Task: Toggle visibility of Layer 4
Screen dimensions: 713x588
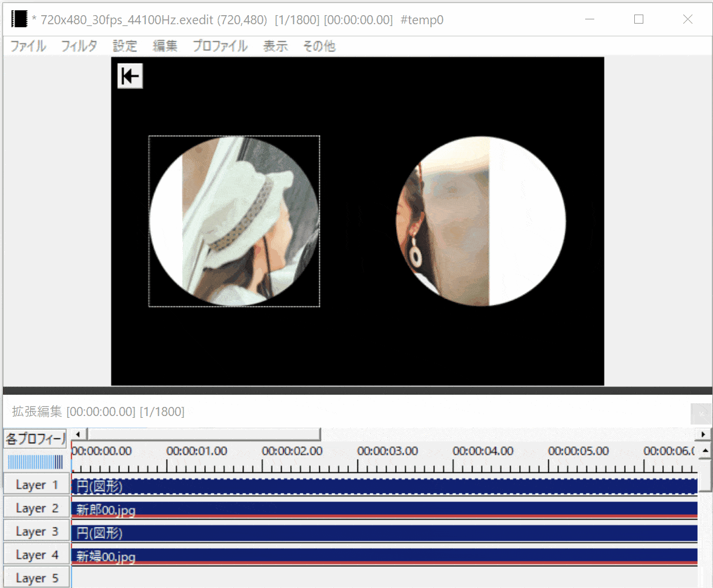Action: [x=36, y=555]
